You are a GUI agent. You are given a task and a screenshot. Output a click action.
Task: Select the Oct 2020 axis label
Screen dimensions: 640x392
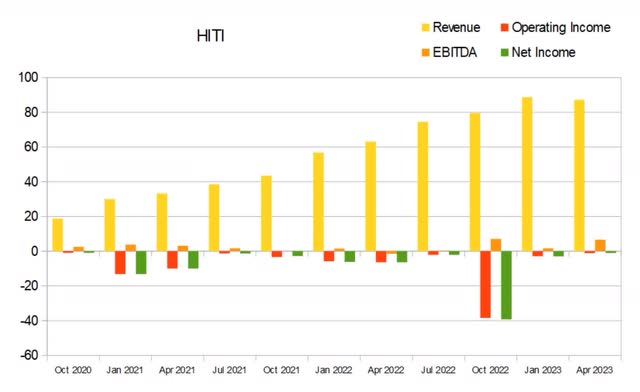(x=73, y=370)
